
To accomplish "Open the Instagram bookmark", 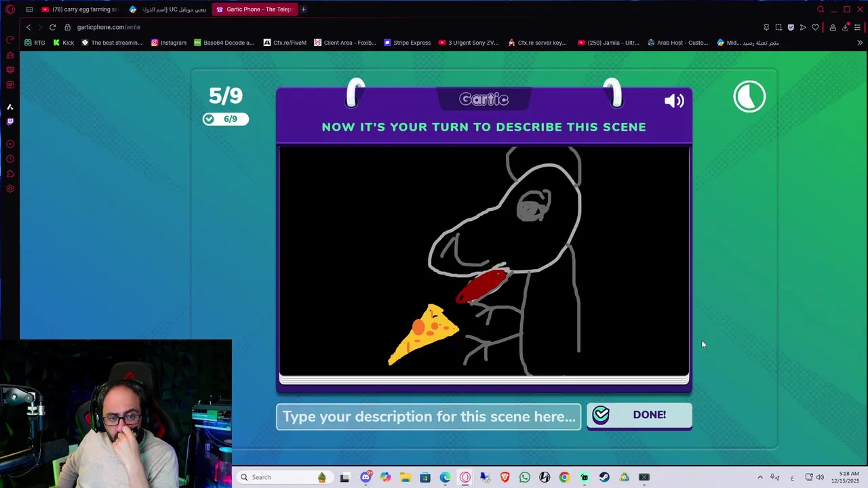I will pos(168,43).
